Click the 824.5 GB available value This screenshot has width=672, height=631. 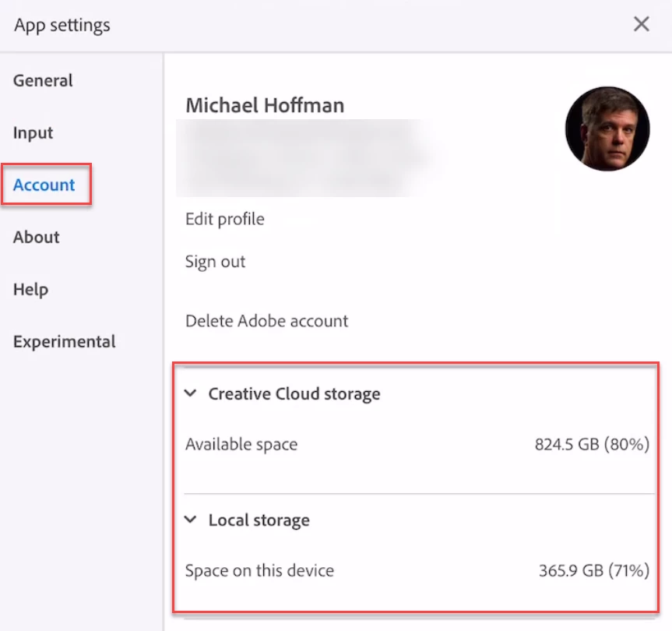coord(592,445)
